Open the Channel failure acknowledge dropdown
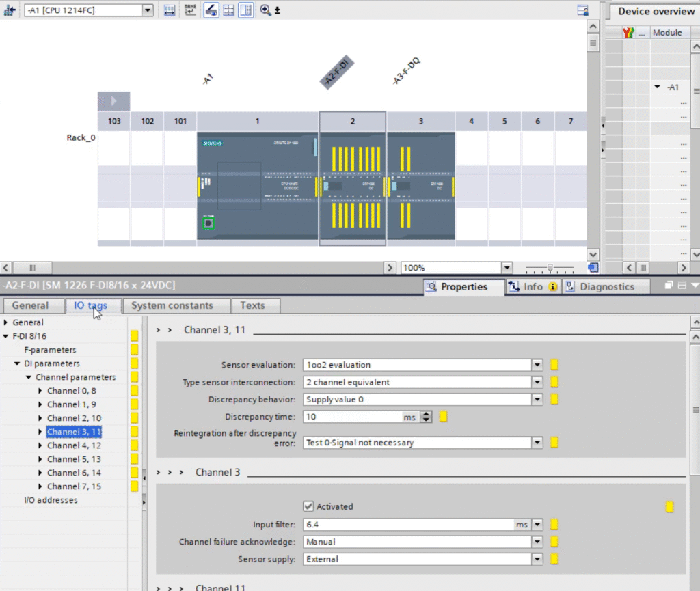This screenshot has width=700, height=591. 537,542
